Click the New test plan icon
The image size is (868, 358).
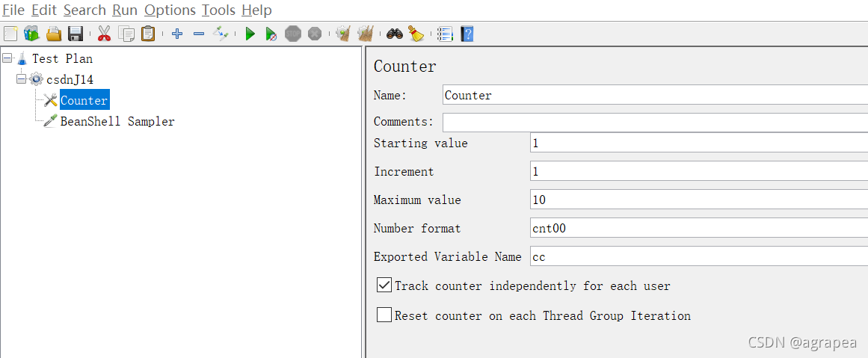tap(10, 34)
